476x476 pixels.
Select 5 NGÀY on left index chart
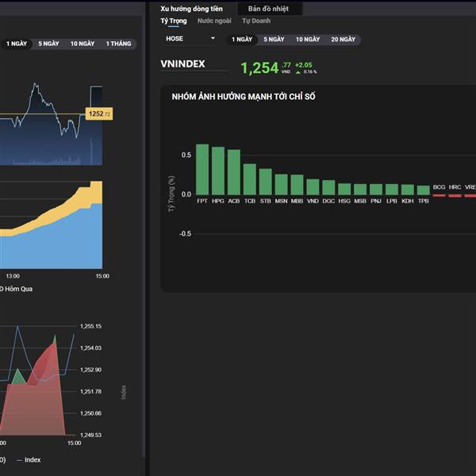point(48,44)
